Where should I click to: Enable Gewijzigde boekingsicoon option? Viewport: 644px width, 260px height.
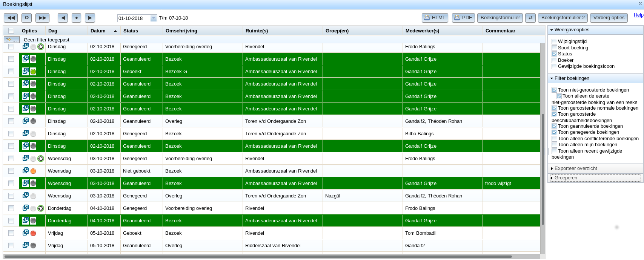(x=554, y=66)
